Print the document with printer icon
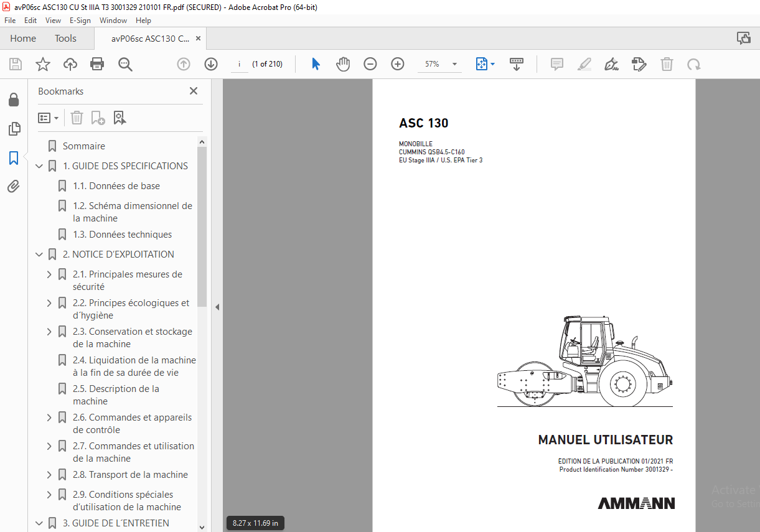 [97, 64]
